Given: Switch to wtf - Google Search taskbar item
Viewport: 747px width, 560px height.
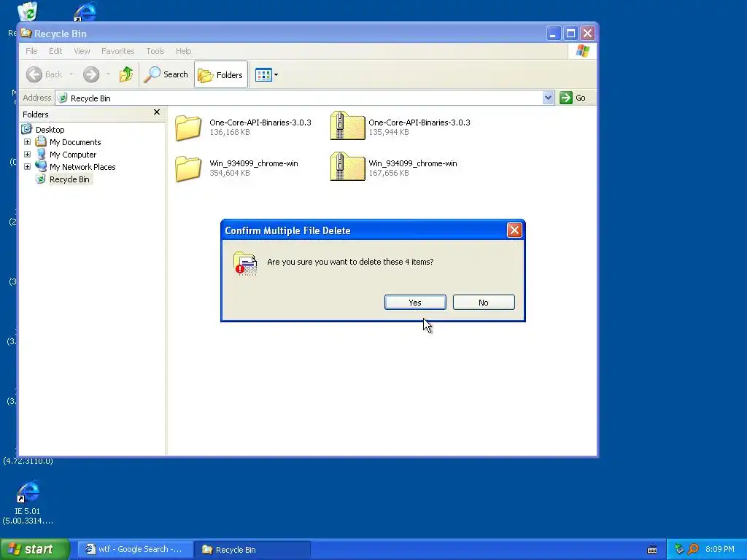Looking at the screenshot, I should 135,549.
